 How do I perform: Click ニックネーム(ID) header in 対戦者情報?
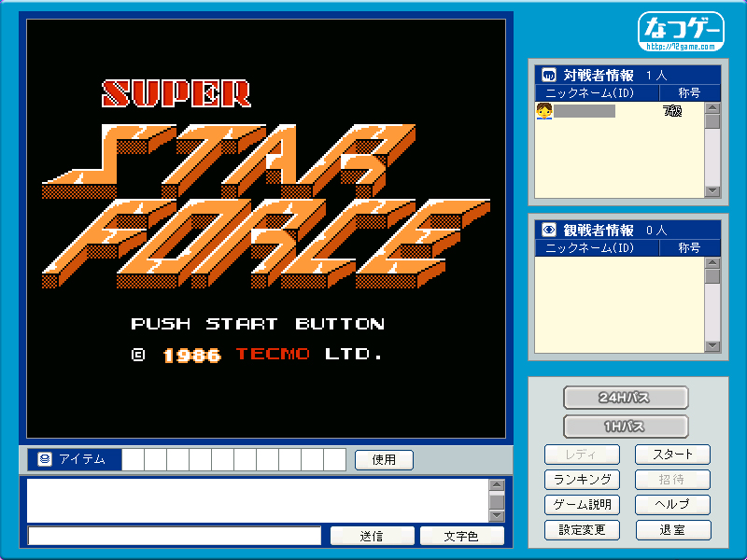(598, 92)
